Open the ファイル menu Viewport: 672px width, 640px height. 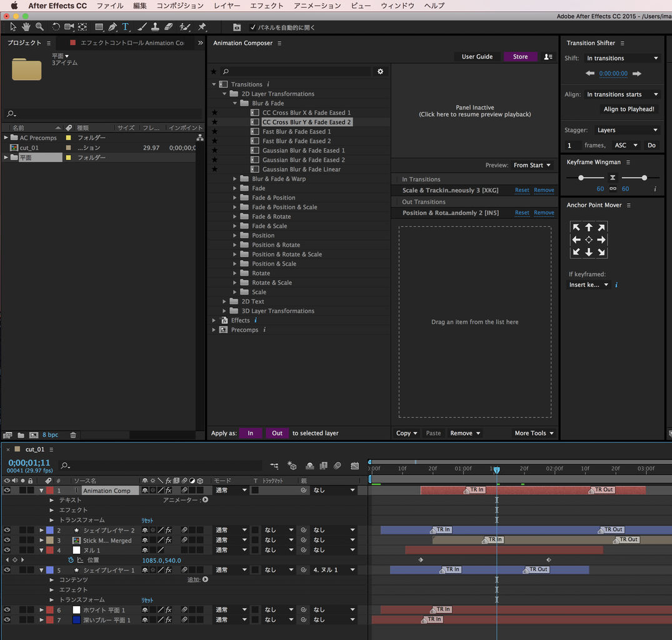pos(110,6)
